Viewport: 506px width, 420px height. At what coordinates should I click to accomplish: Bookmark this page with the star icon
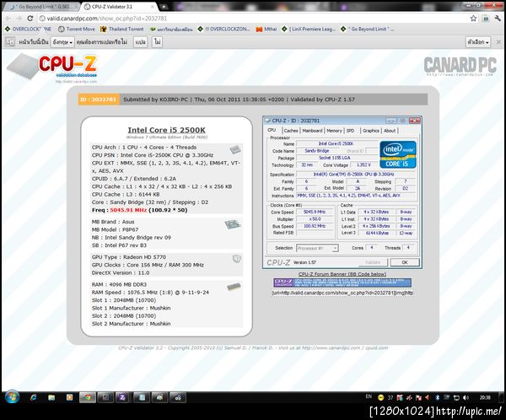click(473, 19)
